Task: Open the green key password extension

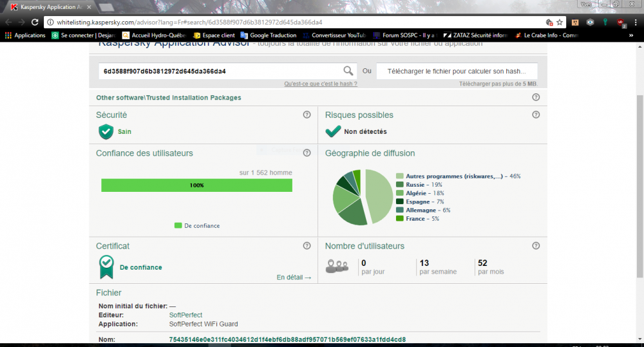Action: (605, 22)
